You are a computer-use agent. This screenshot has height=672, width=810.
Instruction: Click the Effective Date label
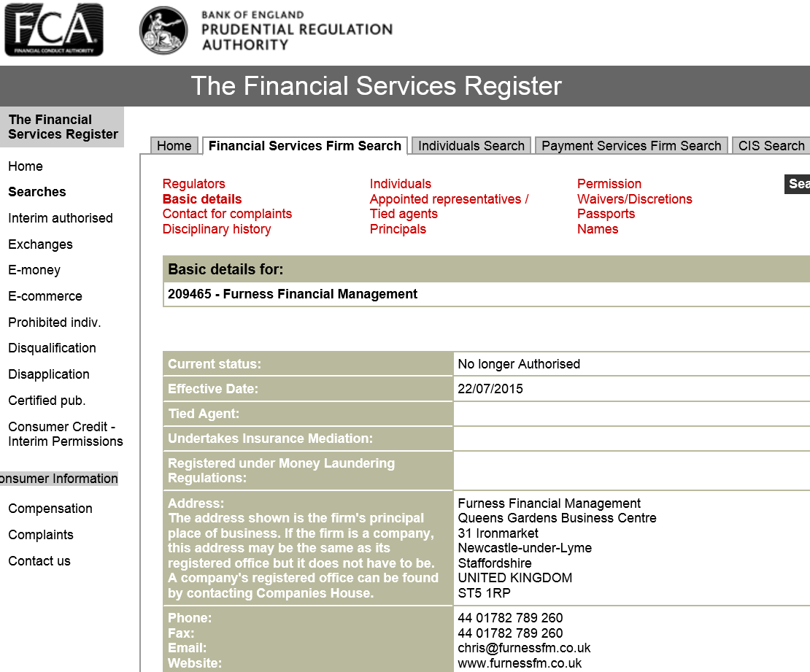[x=213, y=389]
